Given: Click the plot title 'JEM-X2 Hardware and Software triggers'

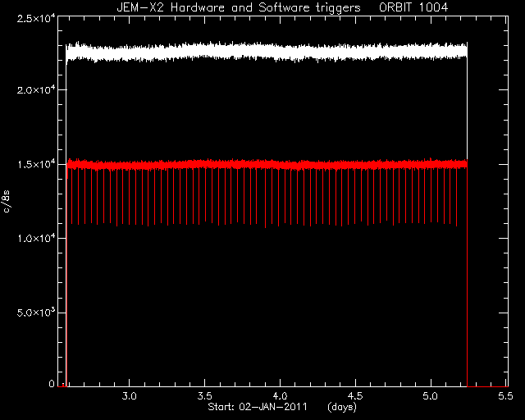Looking at the screenshot, I should point(239,7).
